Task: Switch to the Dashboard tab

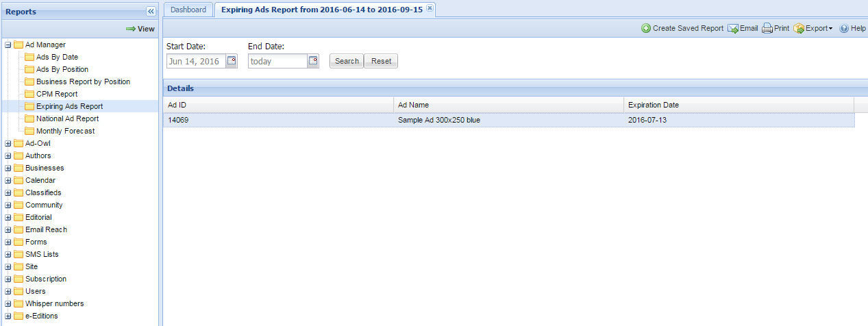Action: 188,10
